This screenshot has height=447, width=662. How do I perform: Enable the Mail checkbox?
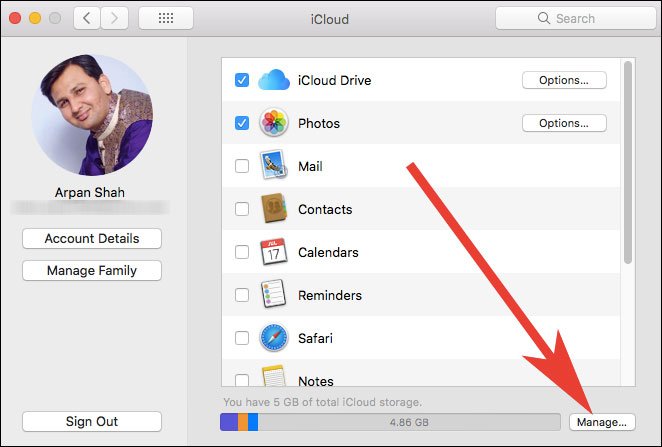242,166
